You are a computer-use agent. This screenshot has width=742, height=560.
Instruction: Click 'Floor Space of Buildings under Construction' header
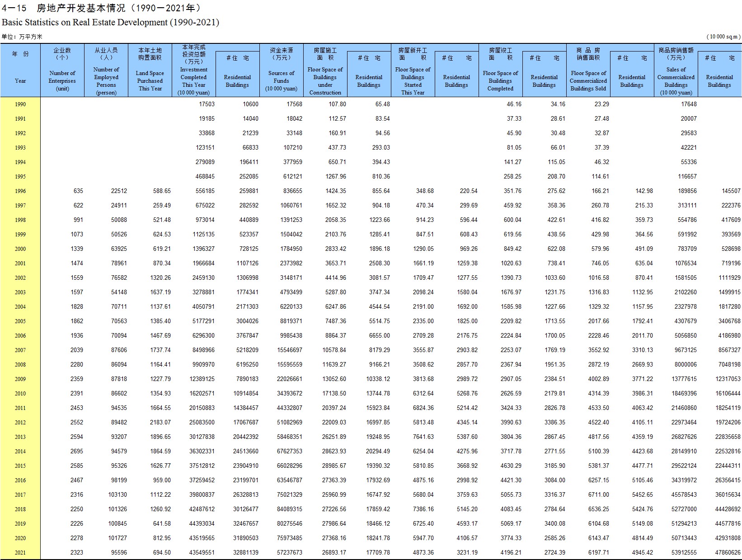tap(325, 81)
